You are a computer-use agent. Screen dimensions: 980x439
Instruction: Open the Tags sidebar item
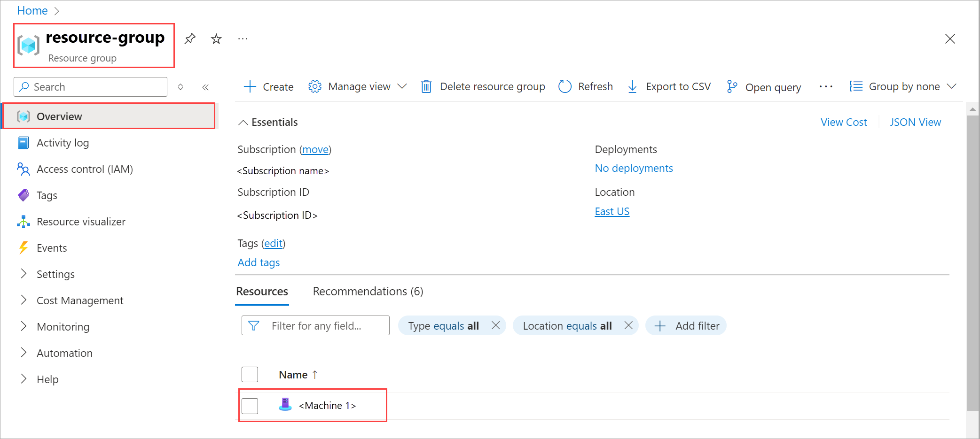pos(47,195)
